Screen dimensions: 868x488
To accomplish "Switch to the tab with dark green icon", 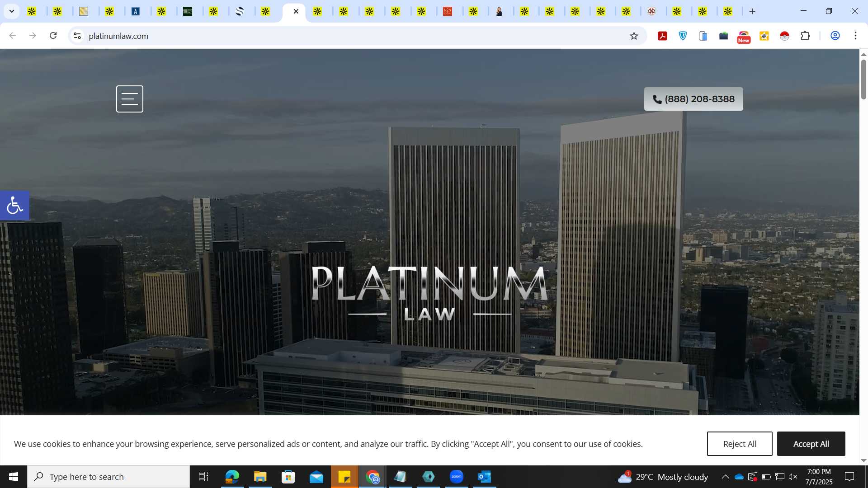I will coord(188,11).
